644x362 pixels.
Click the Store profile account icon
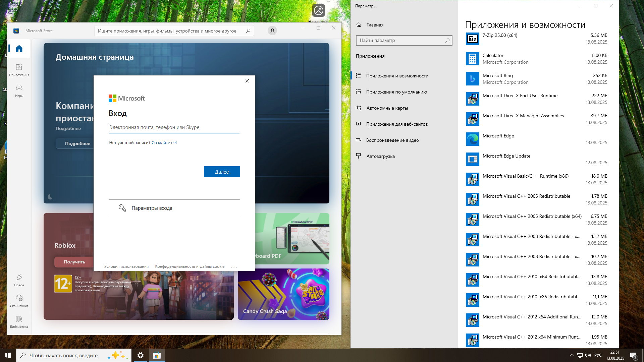[x=272, y=31]
